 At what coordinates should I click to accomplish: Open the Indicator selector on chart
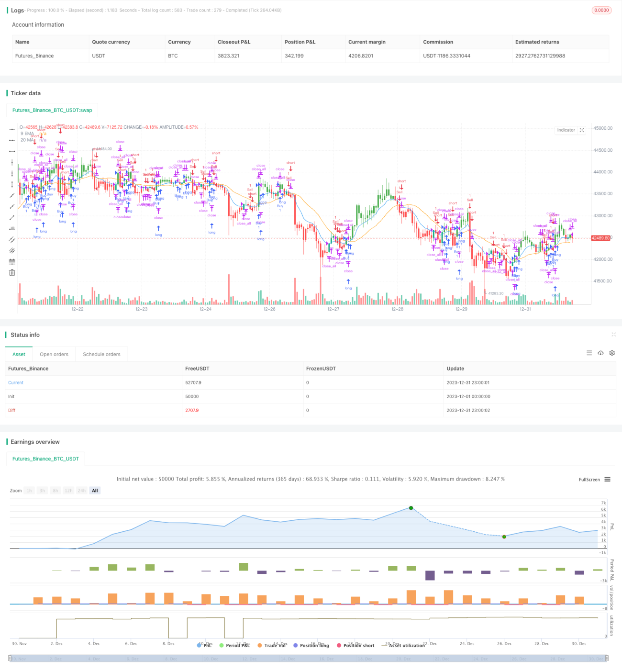[566, 130]
